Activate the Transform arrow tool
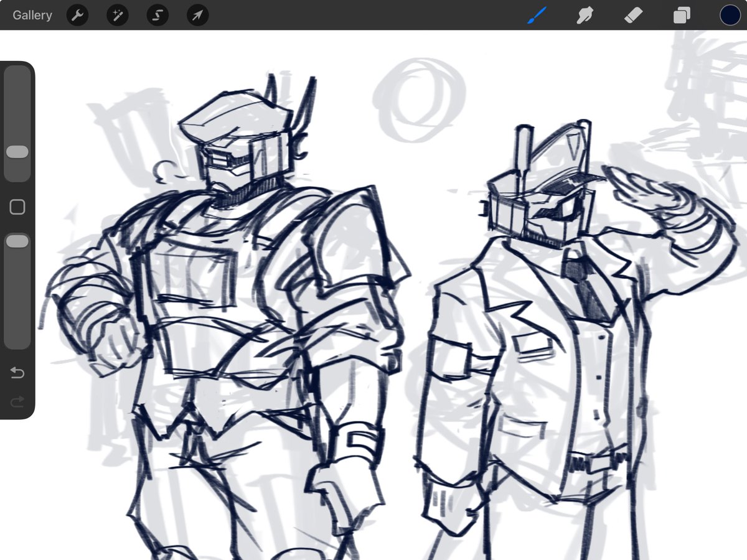This screenshot has height=560, width=747. click(x=197, y=15)
